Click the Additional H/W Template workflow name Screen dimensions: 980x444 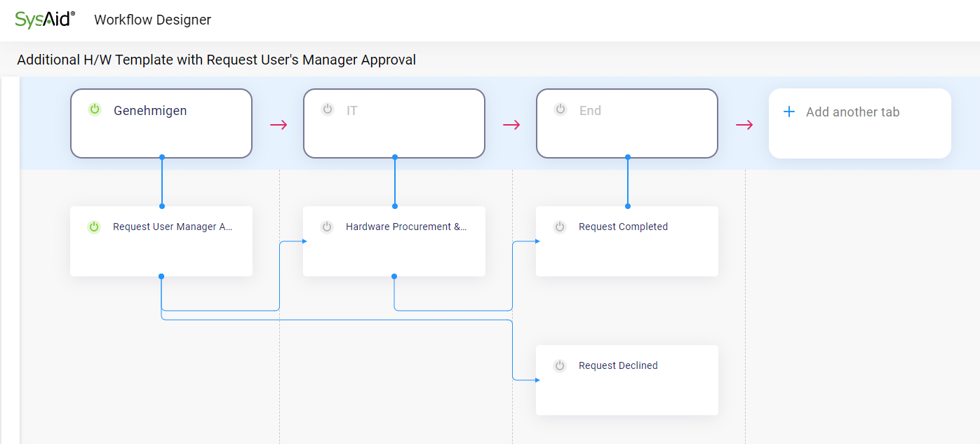pos(217,60)
